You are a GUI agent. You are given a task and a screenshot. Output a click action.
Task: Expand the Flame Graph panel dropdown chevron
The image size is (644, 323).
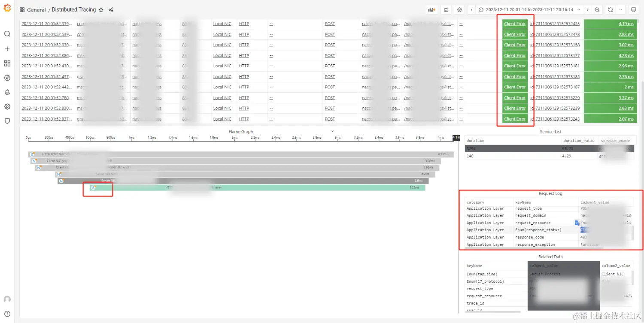tap(332, 132)
